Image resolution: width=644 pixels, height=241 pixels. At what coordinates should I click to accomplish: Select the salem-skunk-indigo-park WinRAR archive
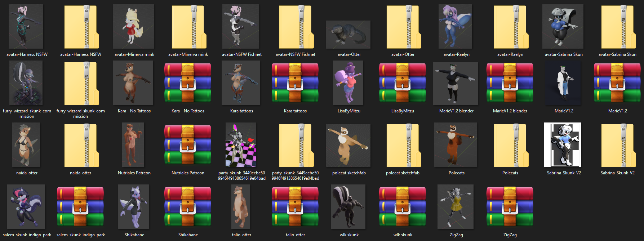tap(80, 207)
